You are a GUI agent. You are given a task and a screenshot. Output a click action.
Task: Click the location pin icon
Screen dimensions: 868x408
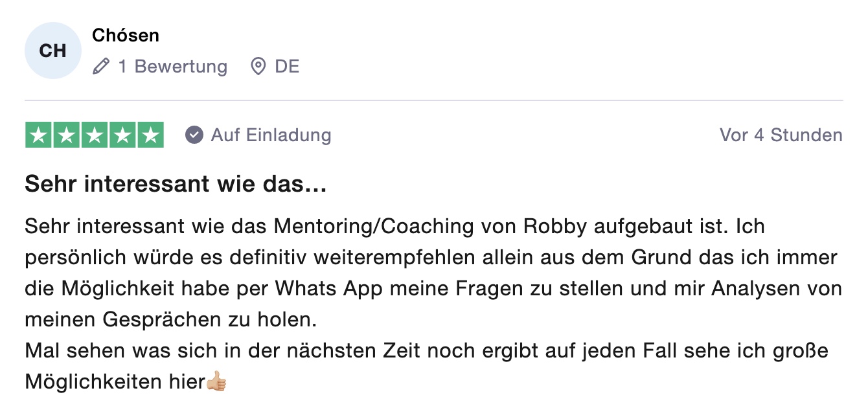click(x=258, y=66)
